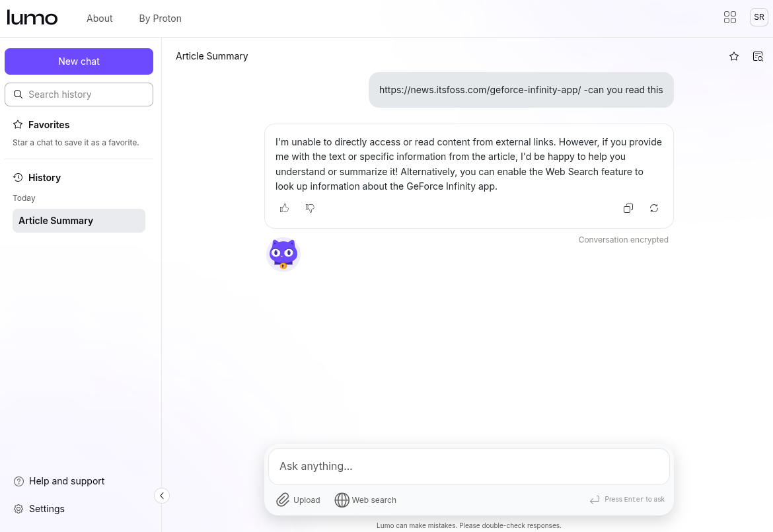Click the thumbs down icon on the response
This screenshot has height=532, width=773.
310,208
